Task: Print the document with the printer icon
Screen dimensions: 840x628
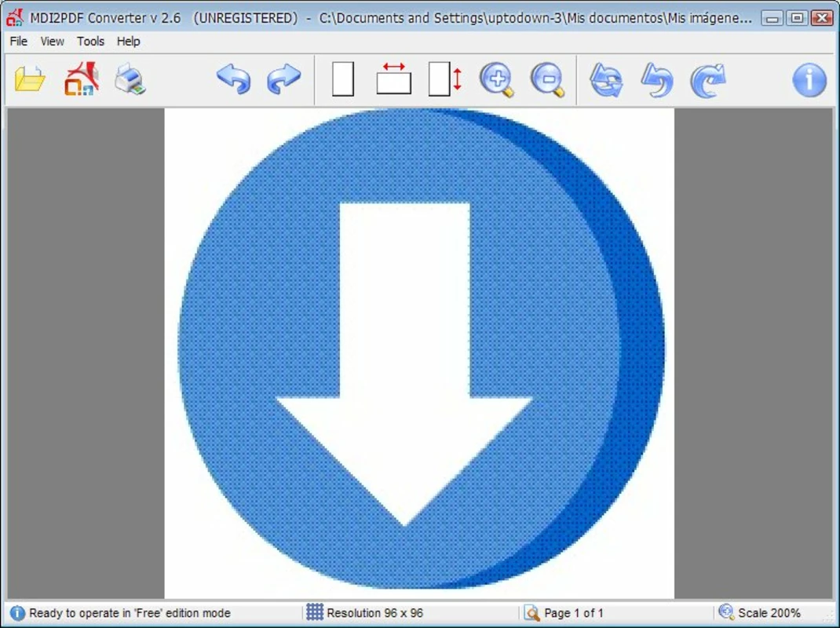Action: pyautogui.click(x=130, y=79)
